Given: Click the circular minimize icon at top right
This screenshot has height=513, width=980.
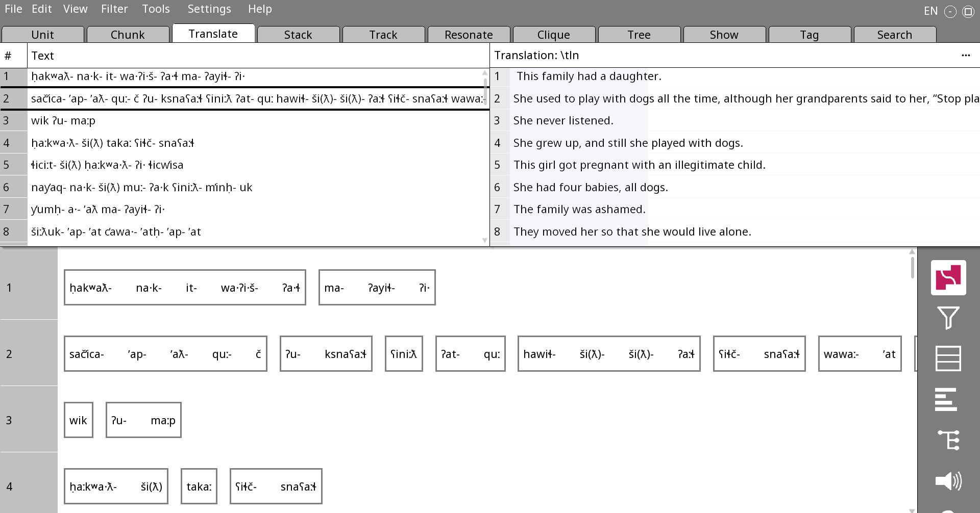Looking at the screenshot, I should tap(950, 12).
